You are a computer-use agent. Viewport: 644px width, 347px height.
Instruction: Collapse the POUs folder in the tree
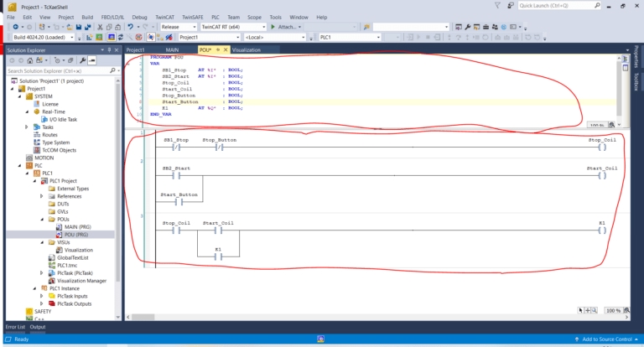pos(42,220)
